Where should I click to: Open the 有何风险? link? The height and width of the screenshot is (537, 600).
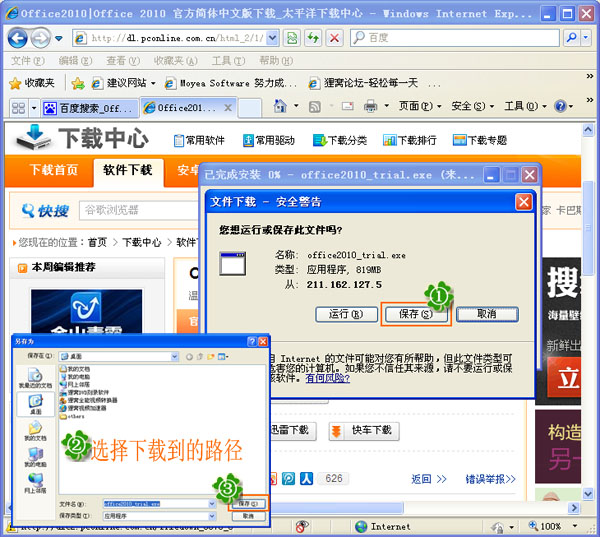pos(328,378)
